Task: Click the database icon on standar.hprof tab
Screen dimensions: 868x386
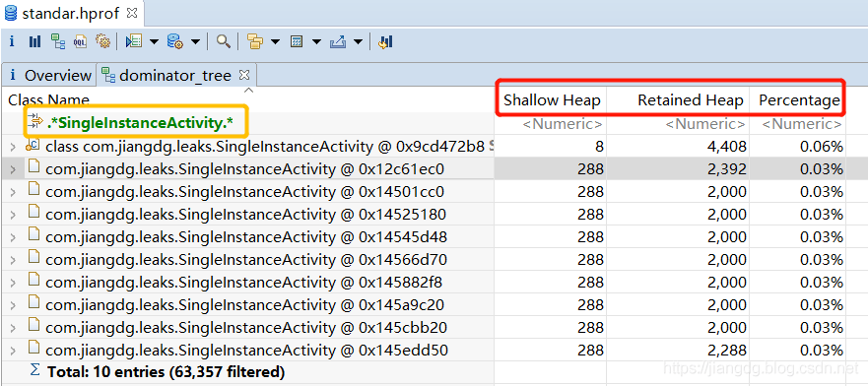Action: coord(11,13)
